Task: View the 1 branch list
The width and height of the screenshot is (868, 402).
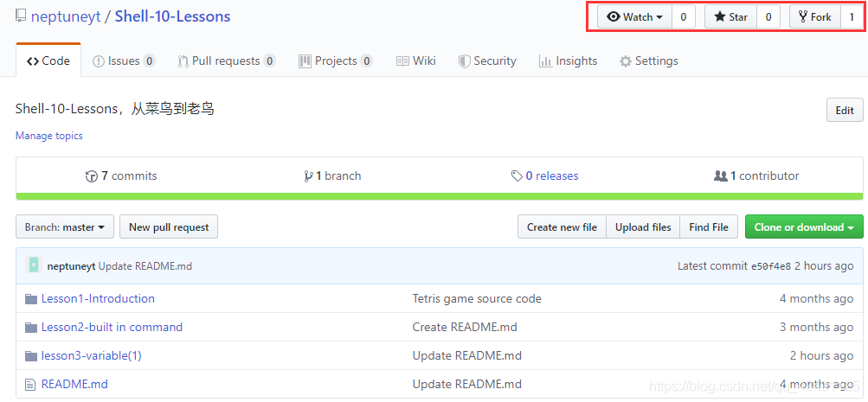Action: (x=332, y=175)
